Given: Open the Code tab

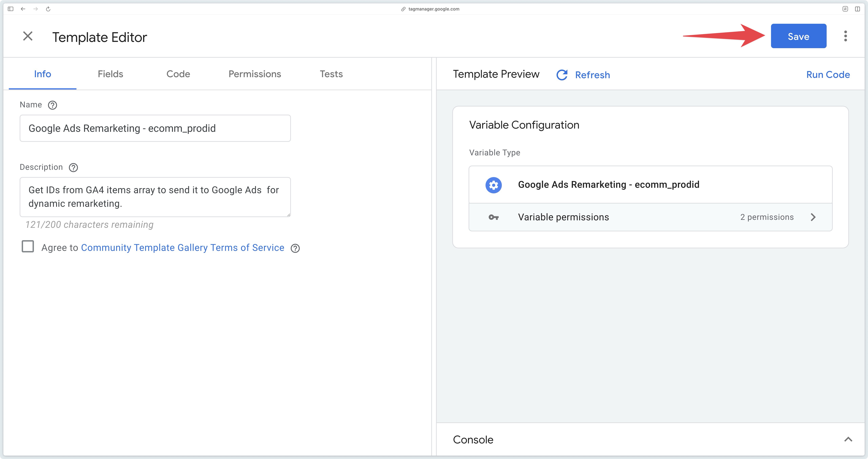Looking at the screenshot, I should click(178, 74).
